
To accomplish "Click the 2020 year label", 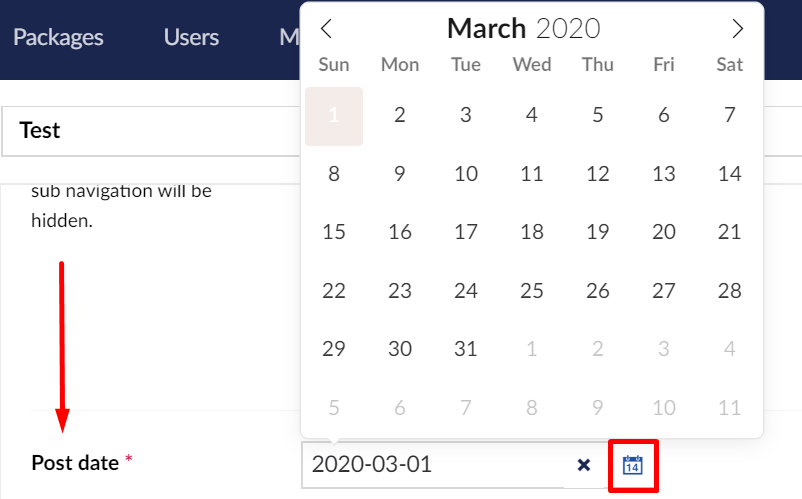I will (x=568, y=29).
